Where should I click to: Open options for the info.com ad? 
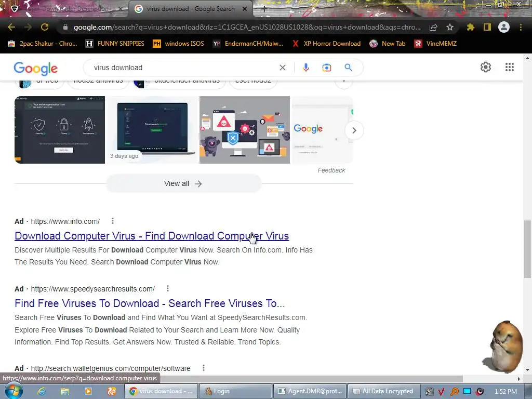pos(113,221)
